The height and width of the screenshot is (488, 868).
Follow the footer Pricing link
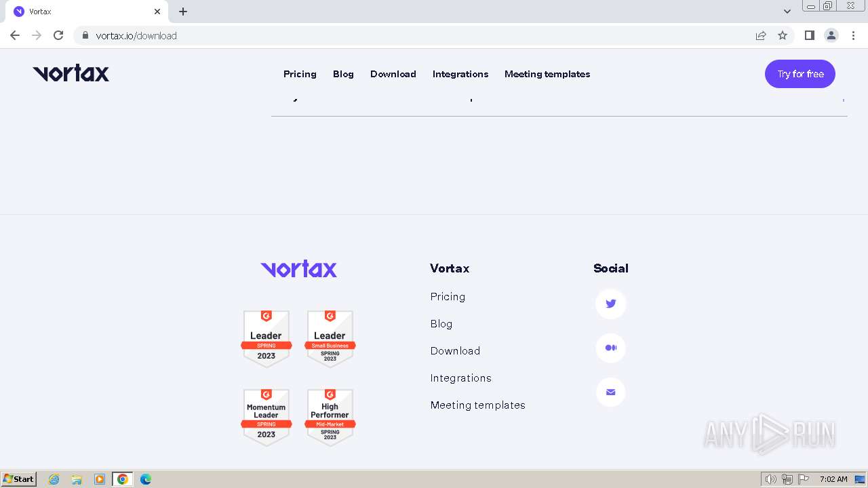click(448, 296)
